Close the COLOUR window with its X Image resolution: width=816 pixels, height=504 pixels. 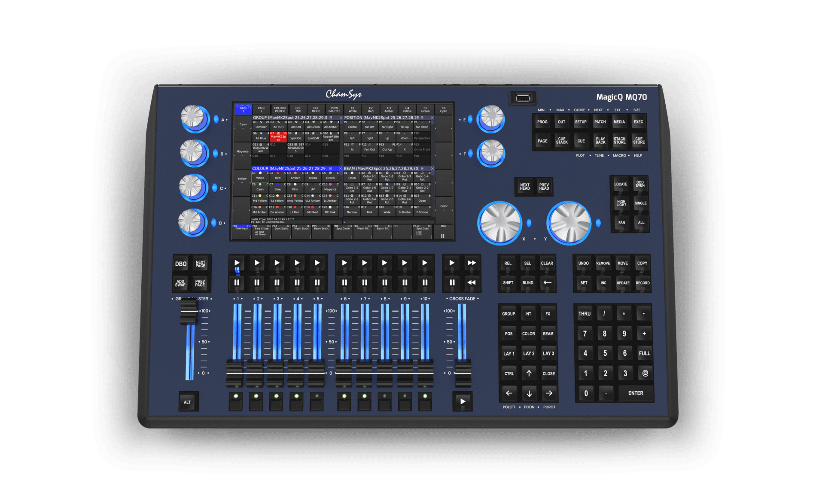[341, 169]
